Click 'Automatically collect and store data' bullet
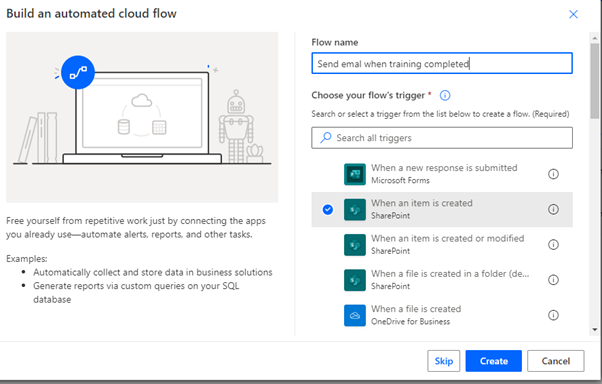 [152, 272]
